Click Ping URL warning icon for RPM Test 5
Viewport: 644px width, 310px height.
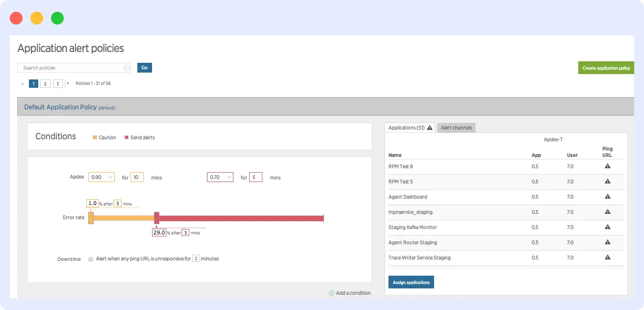[607, 181]
